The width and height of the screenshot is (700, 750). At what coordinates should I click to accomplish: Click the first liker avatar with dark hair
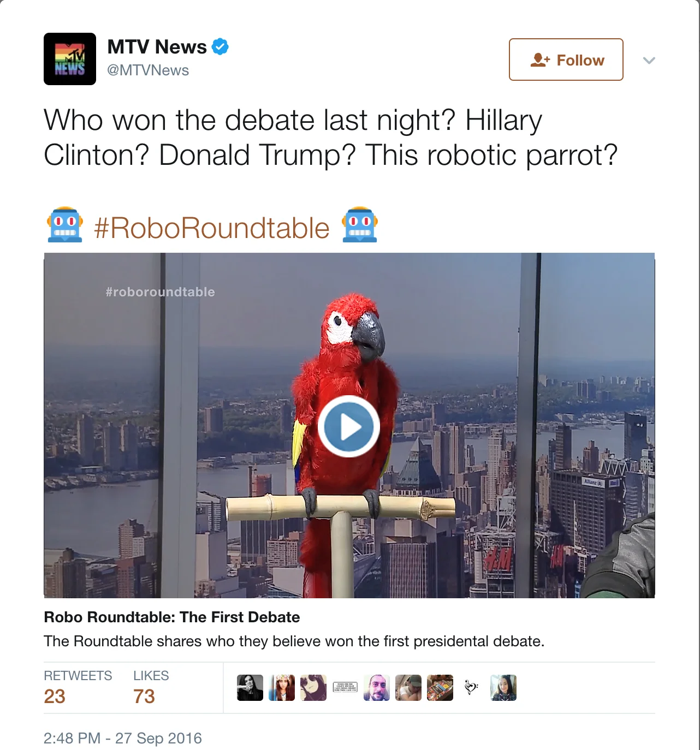click(250, 688)
